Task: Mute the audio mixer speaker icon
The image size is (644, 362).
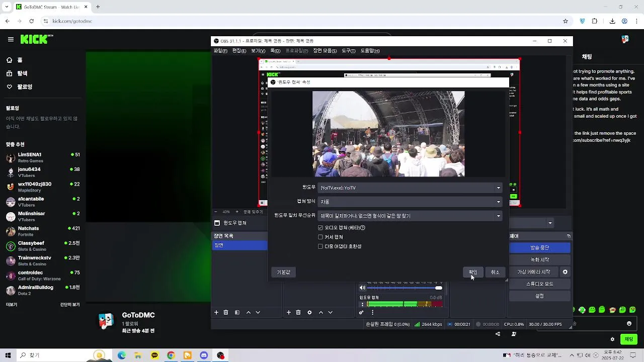Action: [x=362, y=288]
